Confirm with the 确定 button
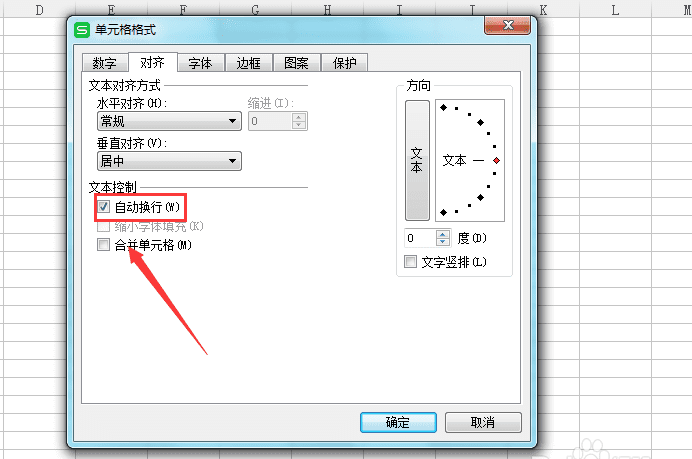The width and height of the screenshot is (692, 459). 398,422
